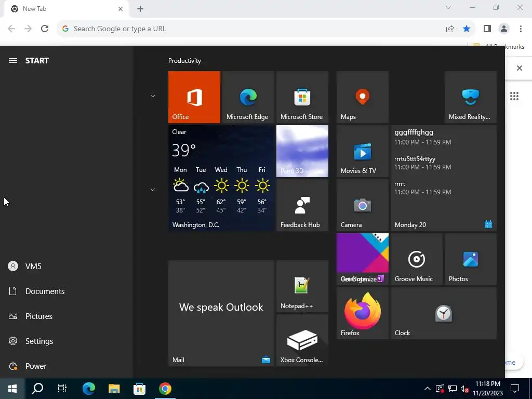The height and width of the screenshot is (399, 532).
Task: Open File Explorer from taskbar
Action: click(x=114, y=389)
